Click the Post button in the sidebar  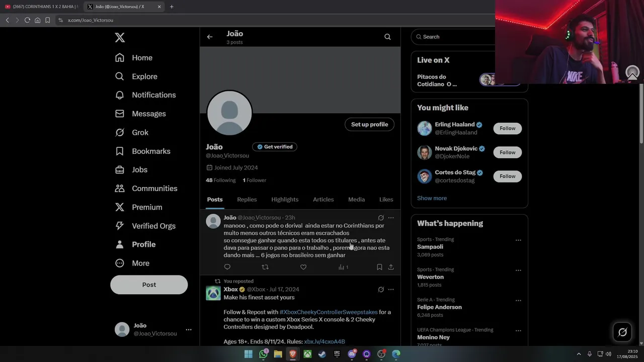point(149,285)
